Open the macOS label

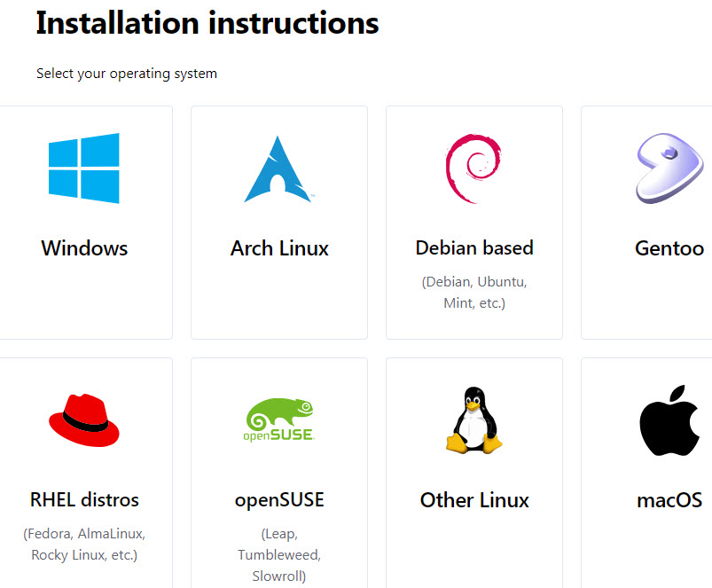tap(669, 500)
